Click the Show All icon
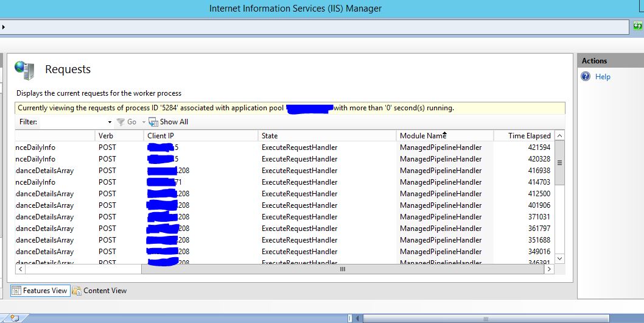The image size is (644, 323). point(153,122)
